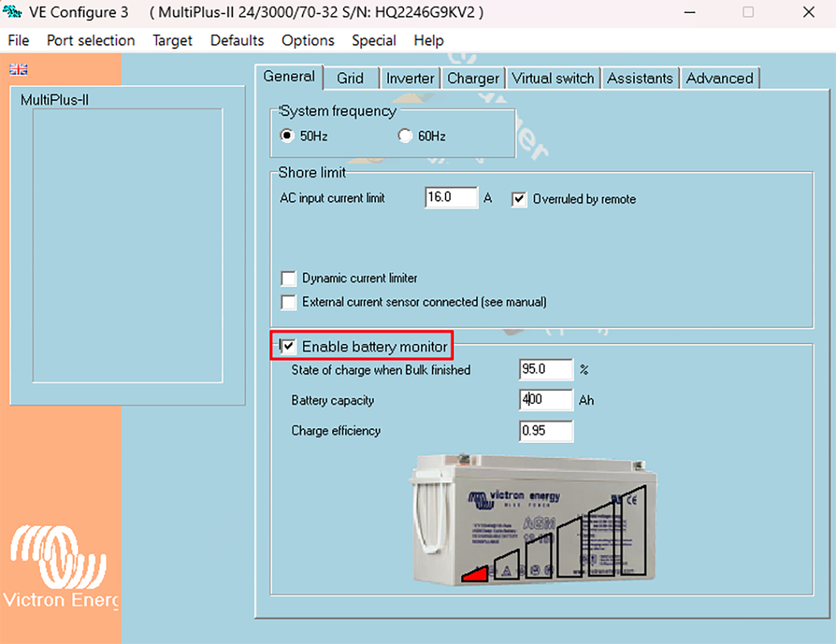Click the Battery capacity input field
The width and height of the screenshot is (836, 644).
coord(546,400)
